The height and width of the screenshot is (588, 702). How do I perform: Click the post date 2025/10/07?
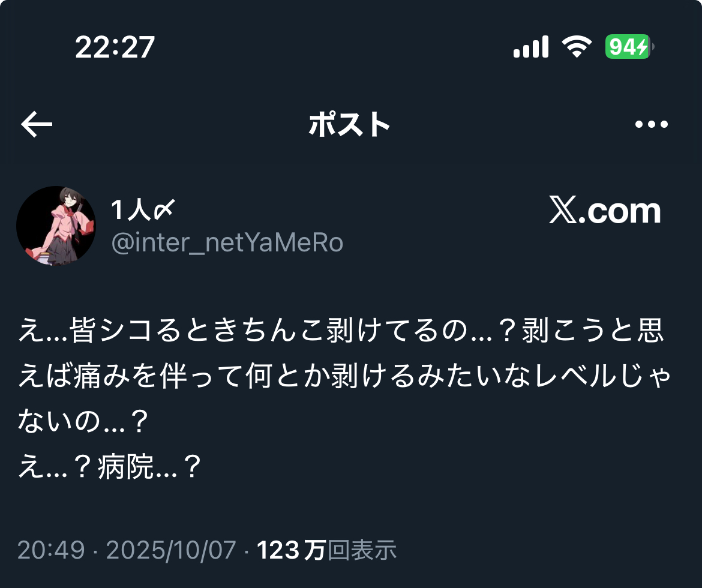point(170,550)
